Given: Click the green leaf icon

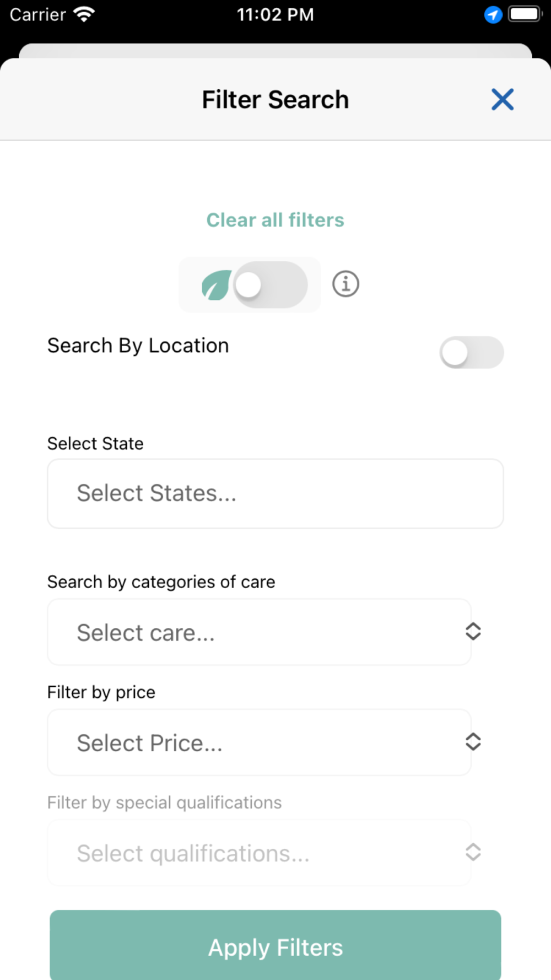Looking at the screenshot, I should [216, 285].
